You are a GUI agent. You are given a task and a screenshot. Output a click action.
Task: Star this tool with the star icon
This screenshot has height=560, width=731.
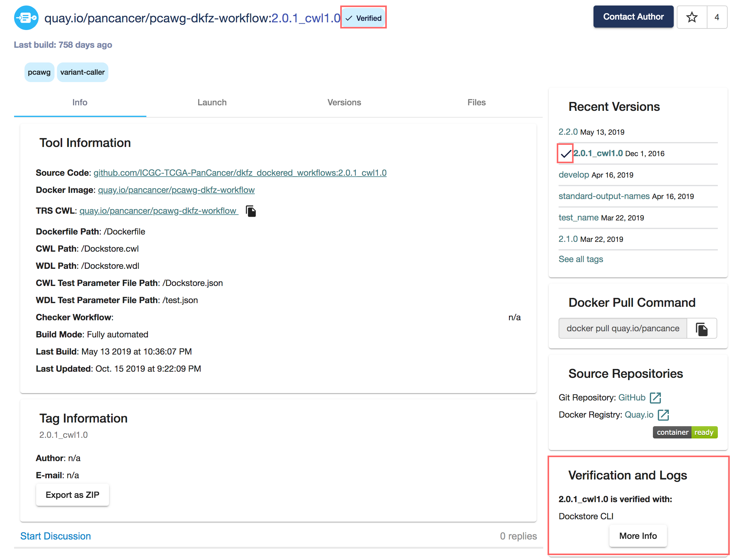[692, 17]
